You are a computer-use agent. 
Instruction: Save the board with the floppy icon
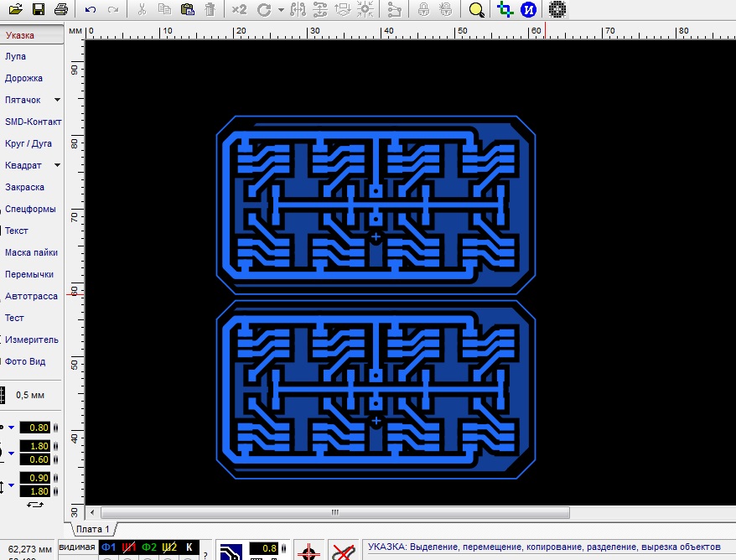[39, 10]
